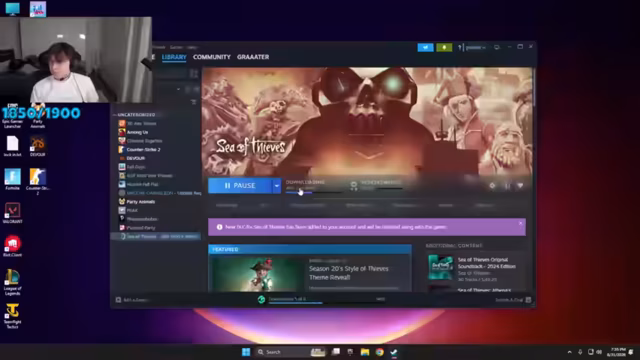Open the game settings gear icon
The height and width of the screenshot is (360, 640).
[492, 186]
